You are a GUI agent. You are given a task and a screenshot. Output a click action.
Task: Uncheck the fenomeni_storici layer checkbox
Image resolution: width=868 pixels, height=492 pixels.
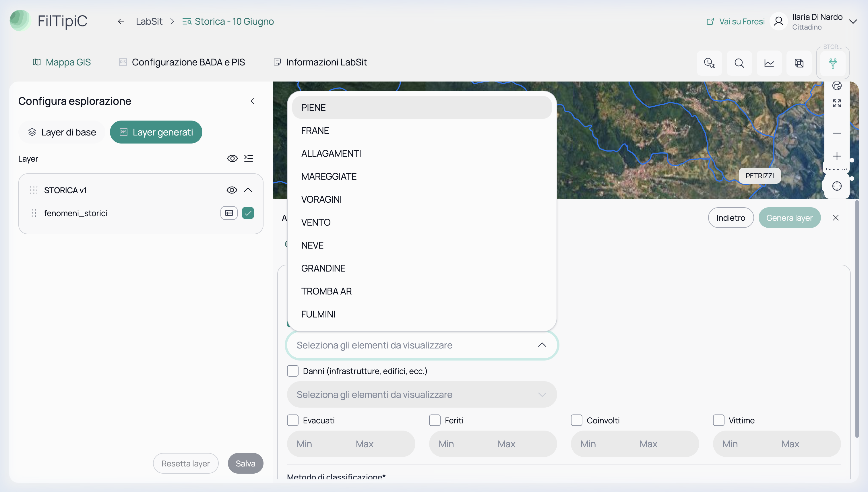pos(248,213)
